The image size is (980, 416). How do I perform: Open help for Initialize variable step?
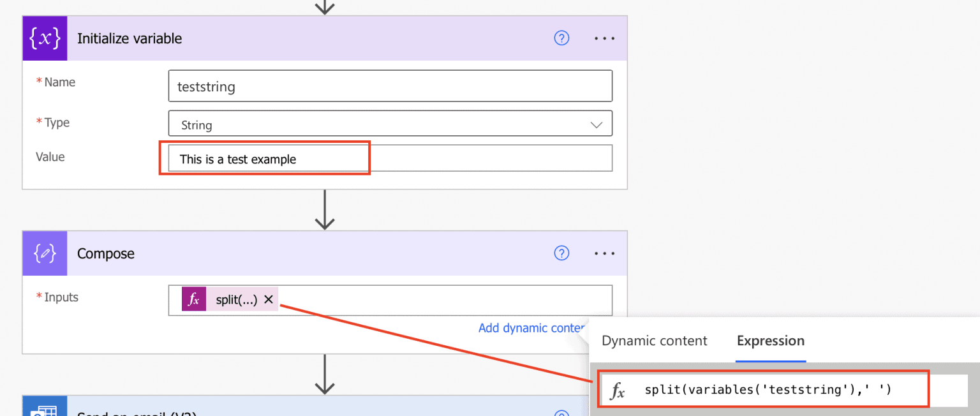(561, 38)
